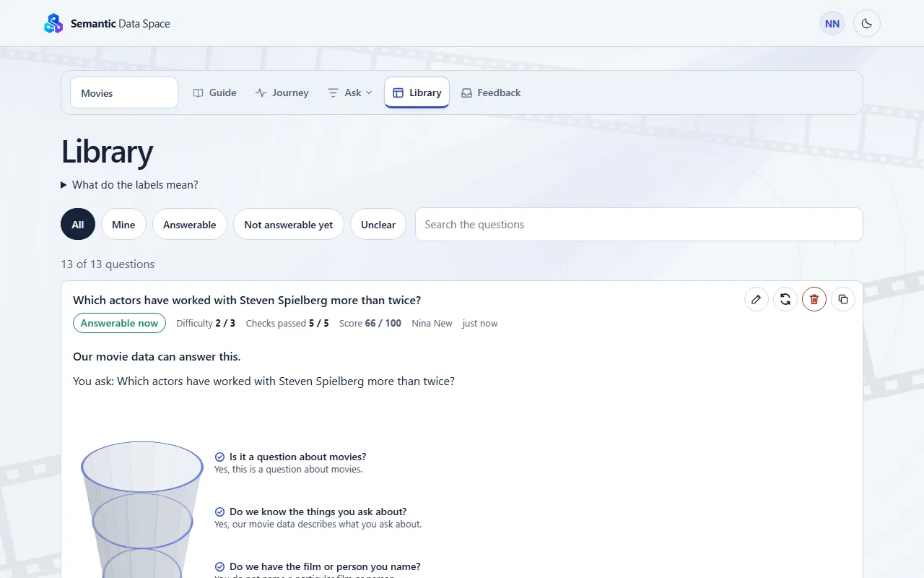
Task: Click the line beginning 'You ask: Which actors'
Action: [263, 381]
